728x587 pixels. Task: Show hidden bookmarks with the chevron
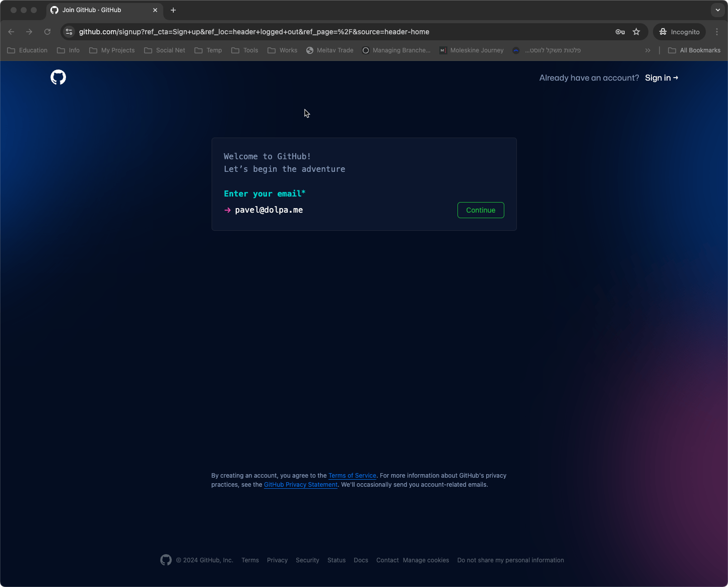click(x=648, y=50)
